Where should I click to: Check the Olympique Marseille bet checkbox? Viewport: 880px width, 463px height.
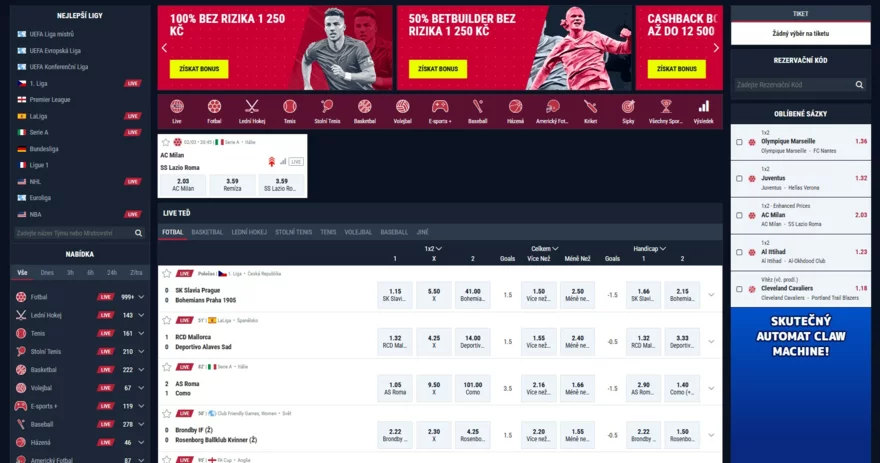coord(739,142)
